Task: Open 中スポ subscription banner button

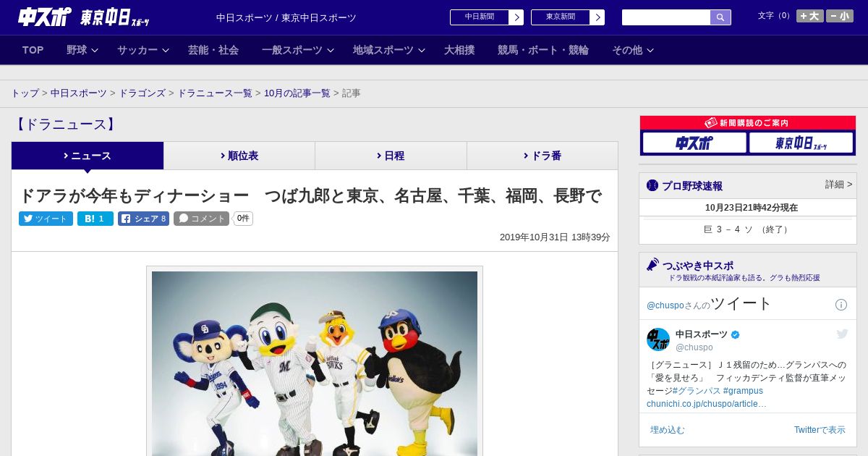Action: point(694,143)
